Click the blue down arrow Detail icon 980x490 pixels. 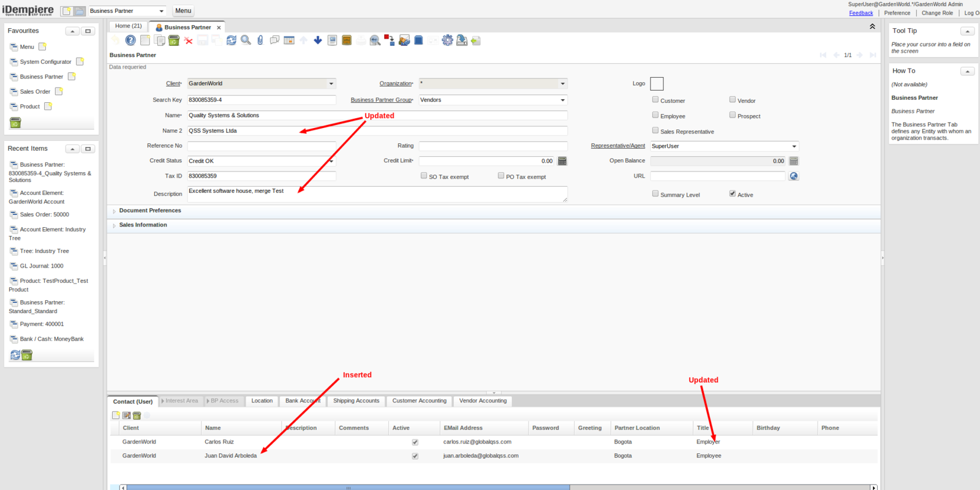pyautogui.click(x=318, y=40)
